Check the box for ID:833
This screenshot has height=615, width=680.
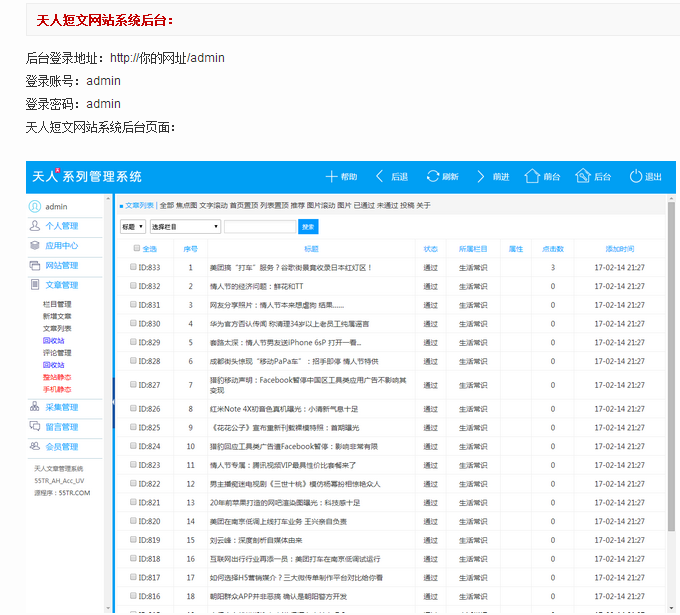click(133, 267)
